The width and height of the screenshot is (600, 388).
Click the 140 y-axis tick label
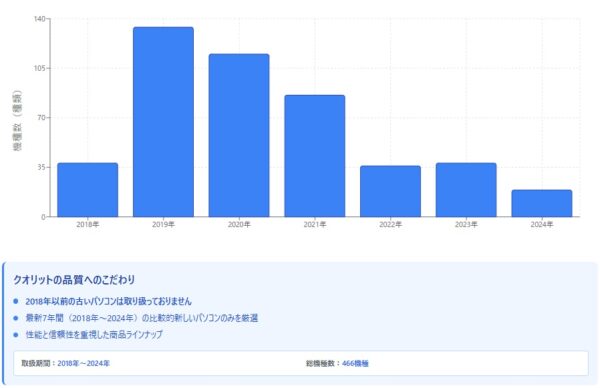(x=39, y=18)
